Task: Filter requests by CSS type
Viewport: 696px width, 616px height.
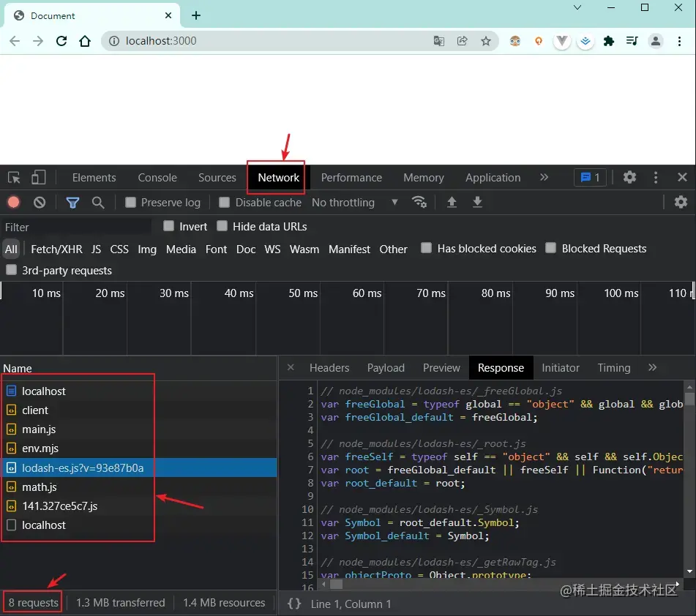Action: point(119,249)
